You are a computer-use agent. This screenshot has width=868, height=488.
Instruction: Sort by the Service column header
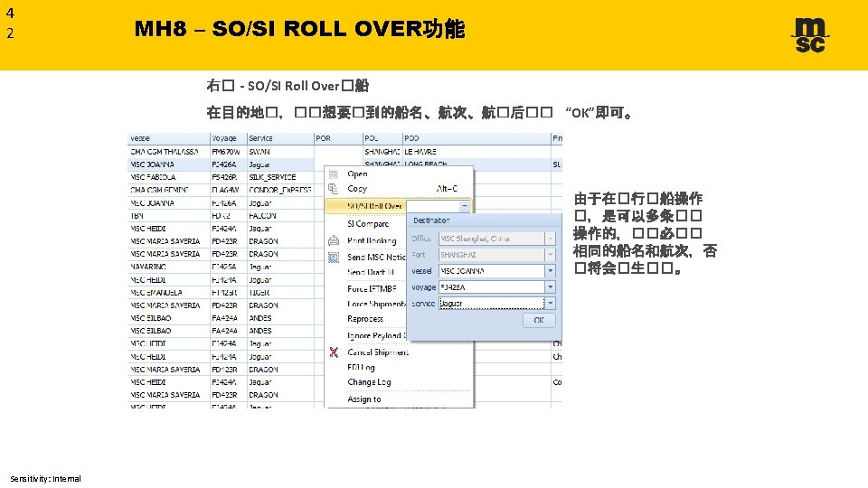280,138
